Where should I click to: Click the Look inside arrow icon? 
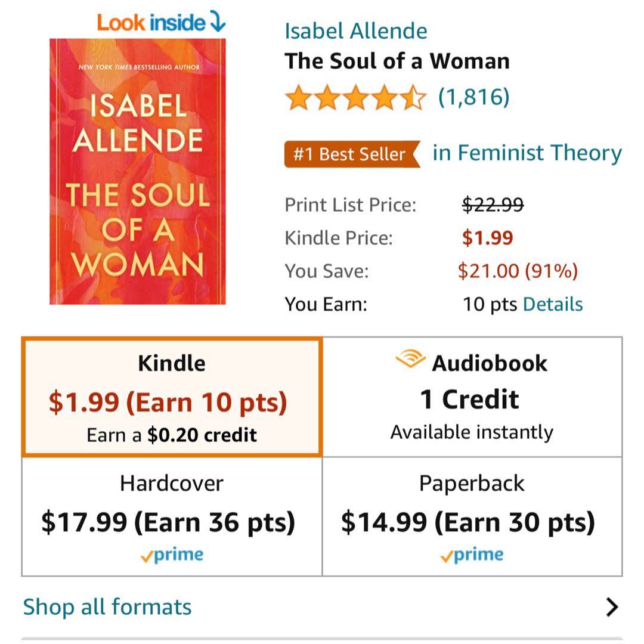point(217,23)
